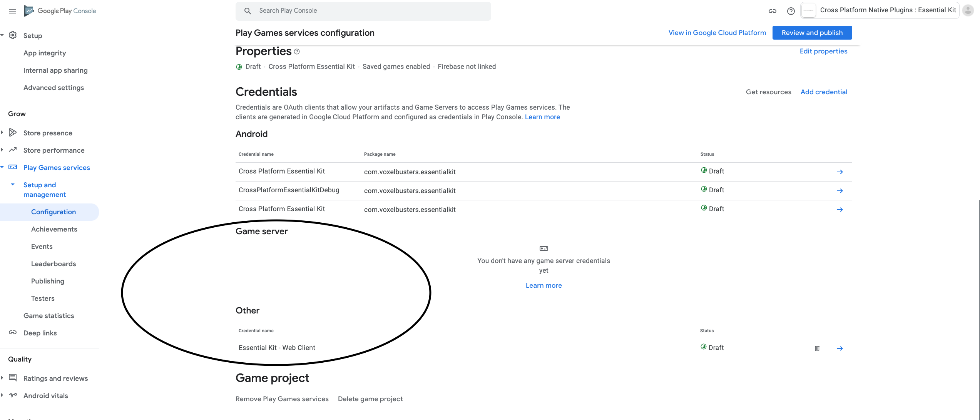Screen dimensions: 980x420
Task: Expand the Ratings and reviews section
Action: tap(3, 378)
